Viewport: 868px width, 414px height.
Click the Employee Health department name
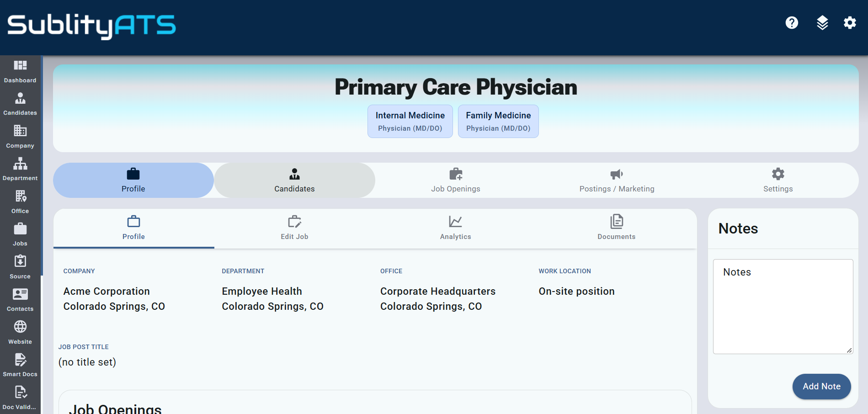pos(262,292)
